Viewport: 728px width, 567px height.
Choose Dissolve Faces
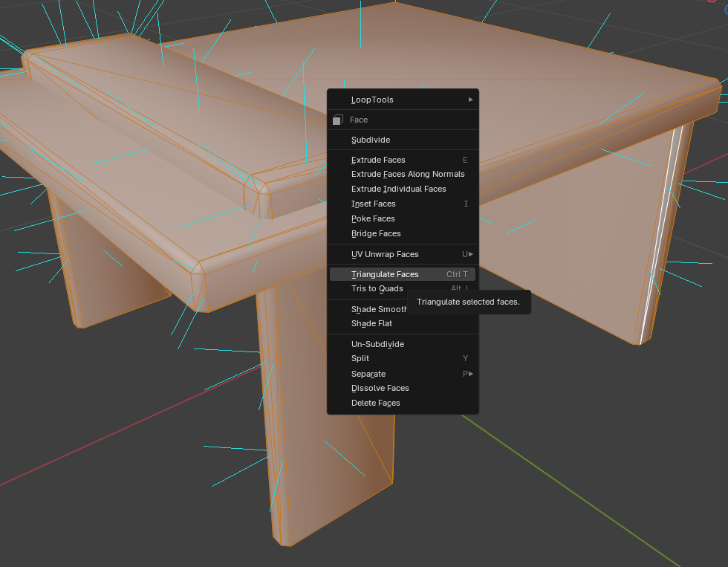(403, 388)
